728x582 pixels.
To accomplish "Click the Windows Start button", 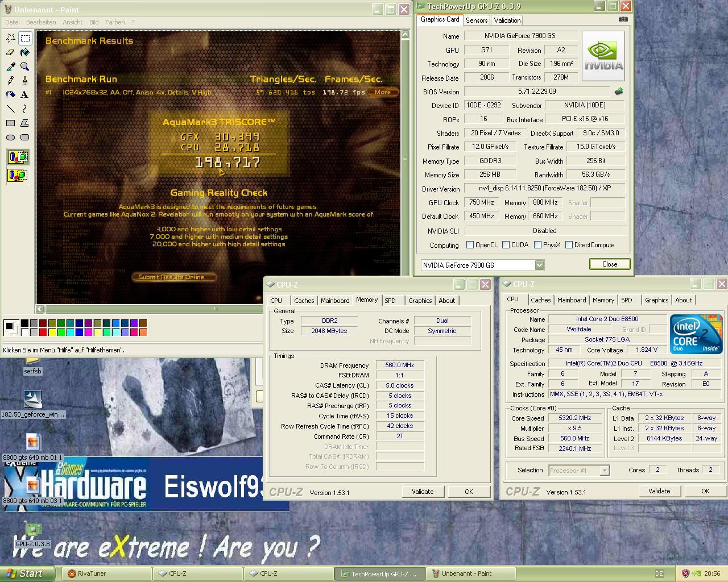I will (27, 573).
